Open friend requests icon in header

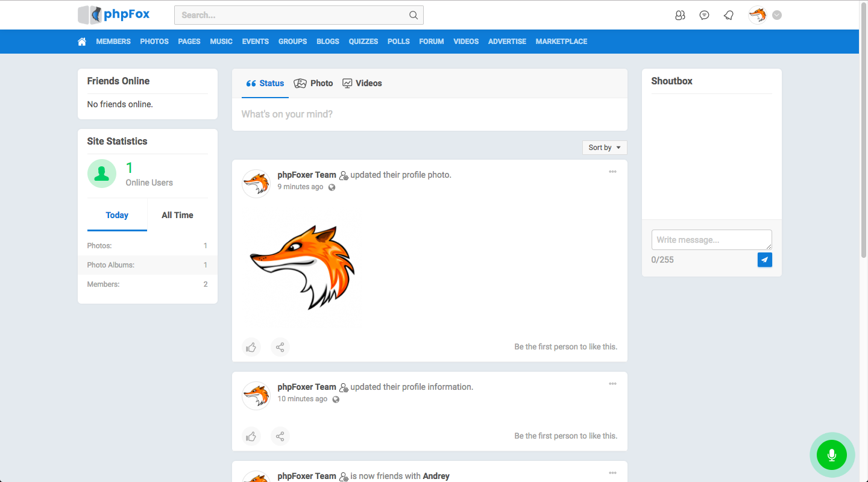click(x=680, y=15)
